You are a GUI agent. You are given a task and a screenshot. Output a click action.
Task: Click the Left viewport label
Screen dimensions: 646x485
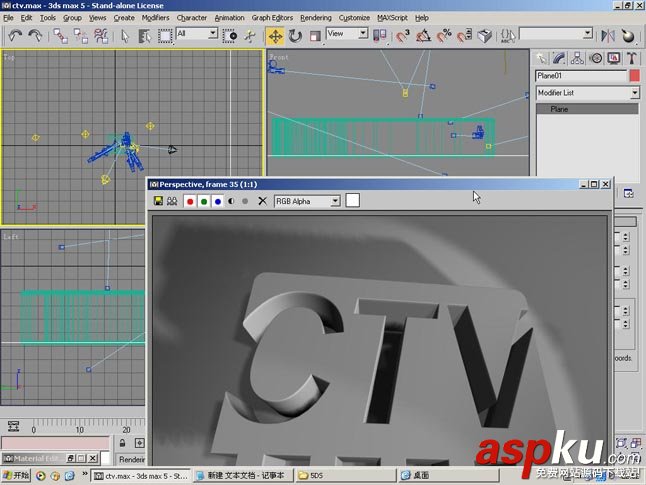(11, 237)
